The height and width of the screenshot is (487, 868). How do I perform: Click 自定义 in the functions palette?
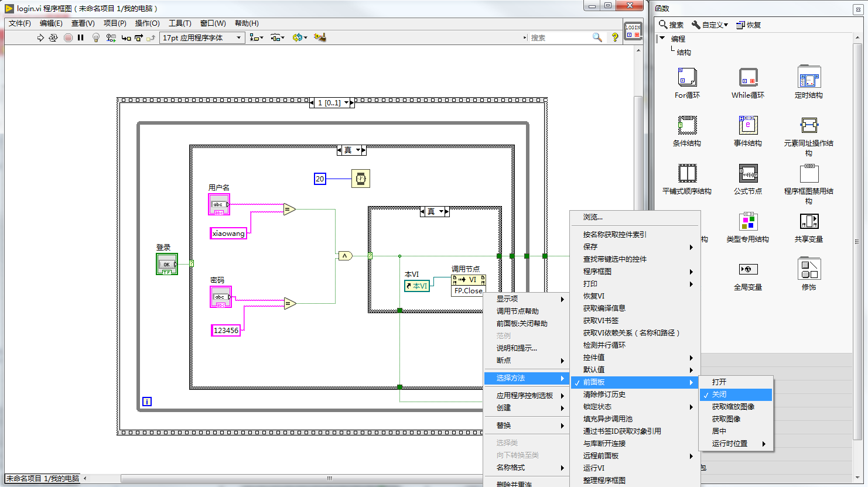pos(709,25)
